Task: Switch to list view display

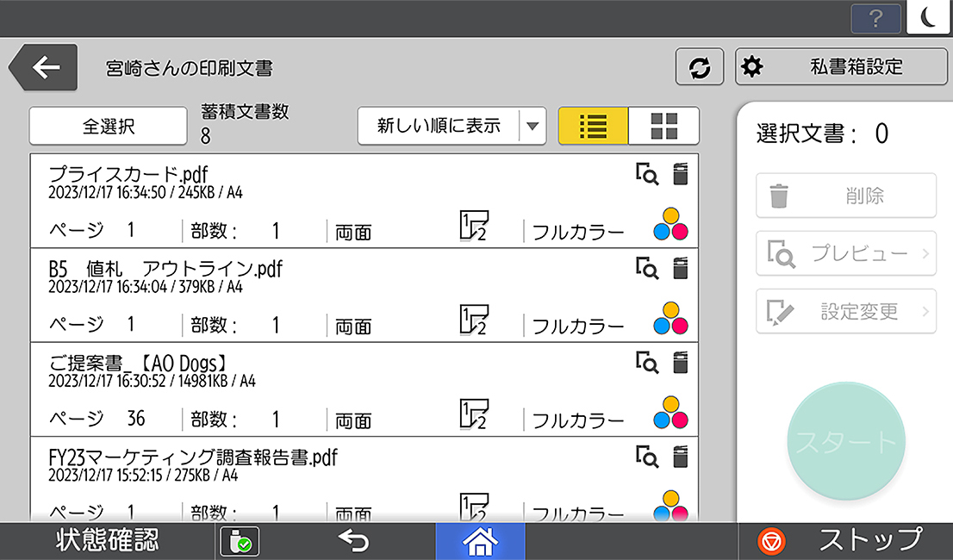Action: (x=593, y=126)
